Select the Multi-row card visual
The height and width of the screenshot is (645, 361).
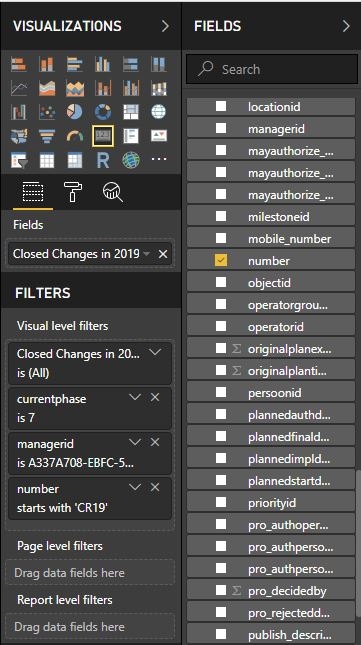[x=130, y=136]
